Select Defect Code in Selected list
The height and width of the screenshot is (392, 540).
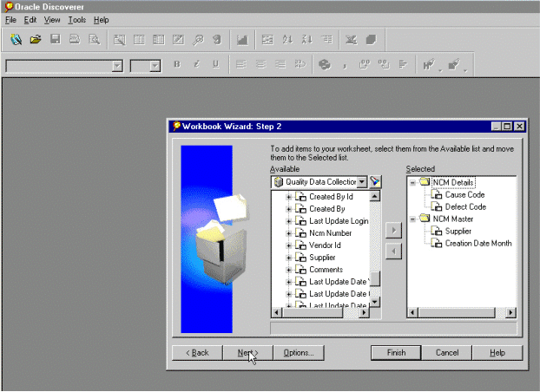pyautogui.click(x=465, y=207)
